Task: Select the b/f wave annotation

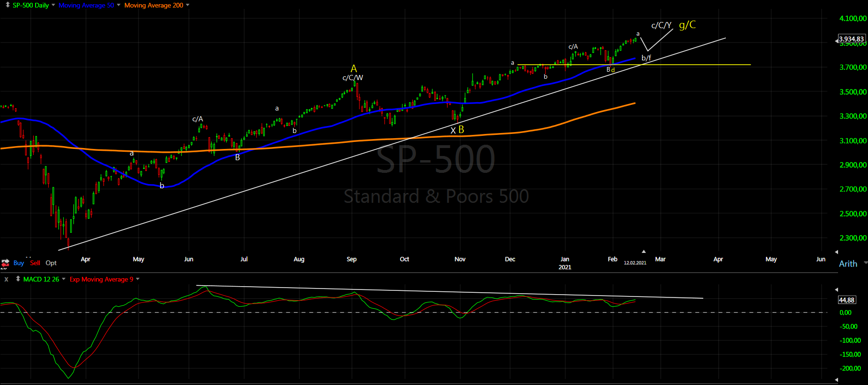Action: (x=646, y=58)
